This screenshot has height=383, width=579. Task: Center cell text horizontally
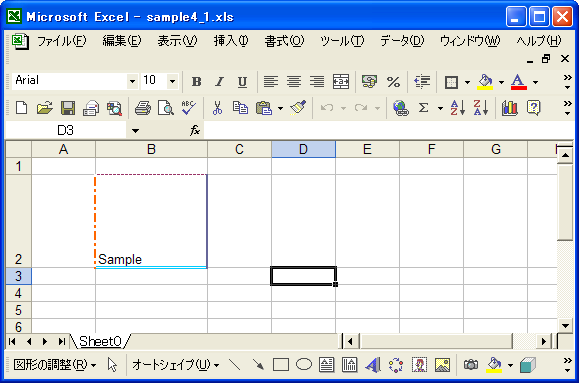294,82
